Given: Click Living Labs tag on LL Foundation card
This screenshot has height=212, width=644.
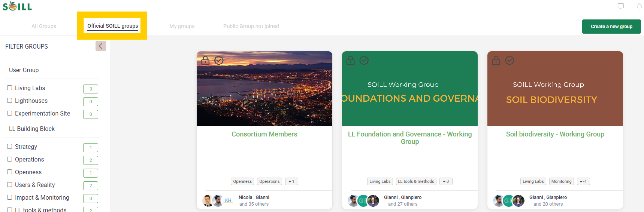Looking at the screenshot, I should pyautogui.click(x=380, y=181).
